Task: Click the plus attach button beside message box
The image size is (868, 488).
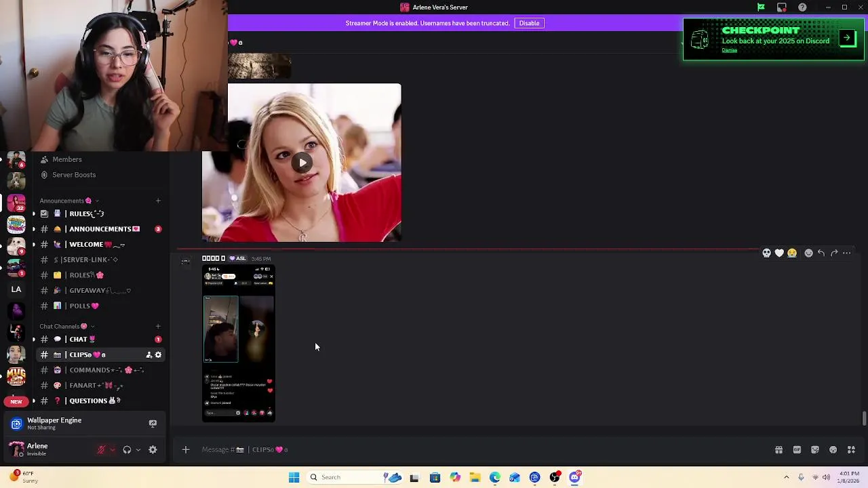Action: [185, 449]
